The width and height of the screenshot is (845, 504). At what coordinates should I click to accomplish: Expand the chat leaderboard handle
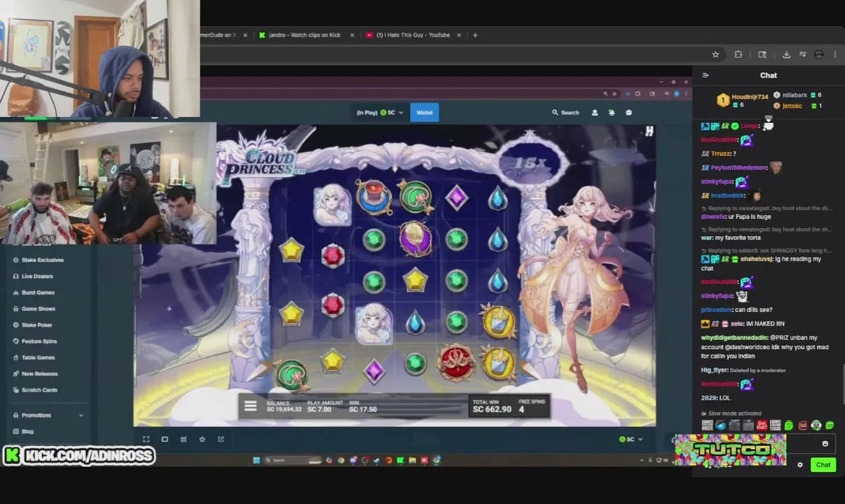pyautogui.click(x=769, y=119)
